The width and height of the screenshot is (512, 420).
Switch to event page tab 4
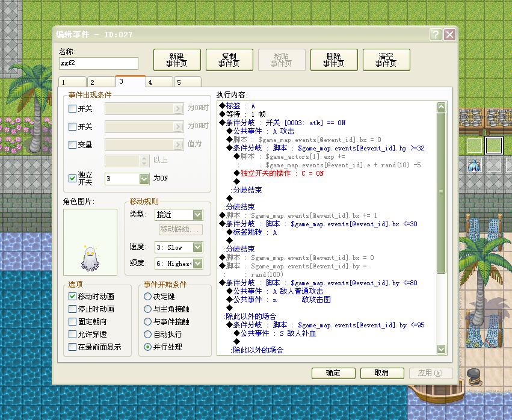point(159,82)
